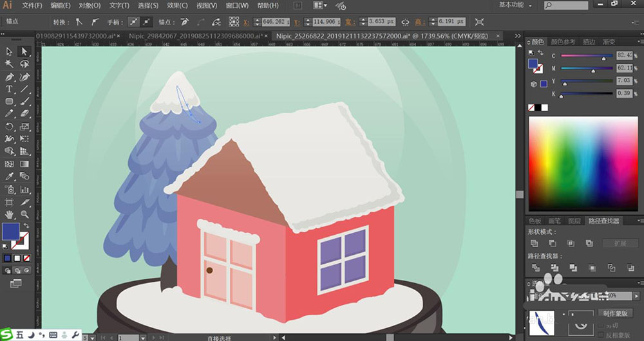
Task: Open the 文件(F) menu
Action: pyautogui.click(x=32, y=5)
